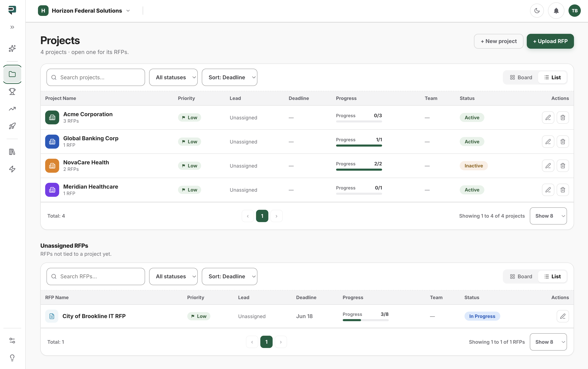The height and width of the screenshot is (369, 588).
Task: Expand the Horizon Federal Solutions workspace switcher
Action: [x=84, y=11]
